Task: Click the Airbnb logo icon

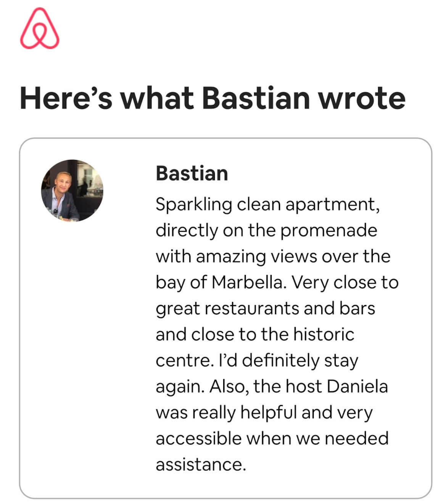Action: tap(40, 29)
